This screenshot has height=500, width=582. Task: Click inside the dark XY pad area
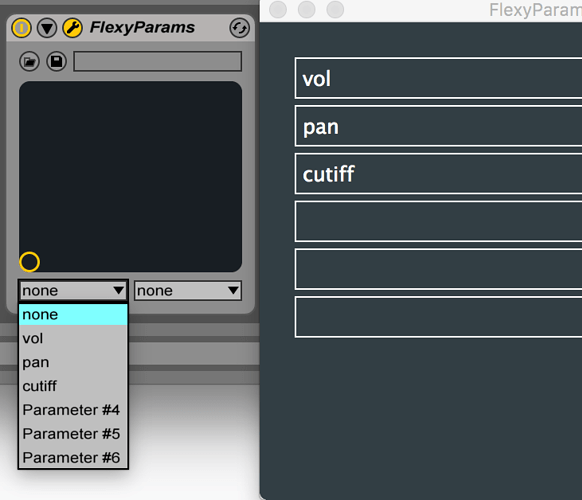[x=131, y=177]
